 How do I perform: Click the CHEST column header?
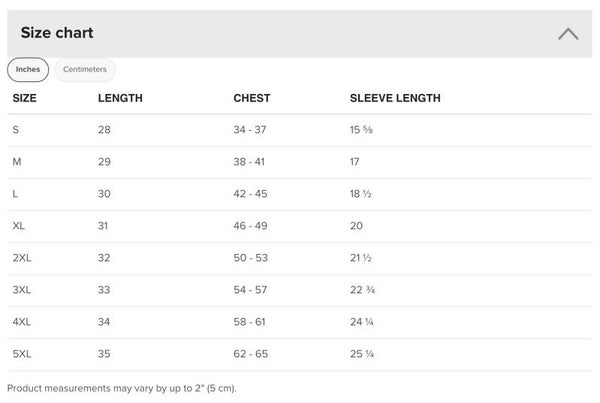tap(252, 98)
